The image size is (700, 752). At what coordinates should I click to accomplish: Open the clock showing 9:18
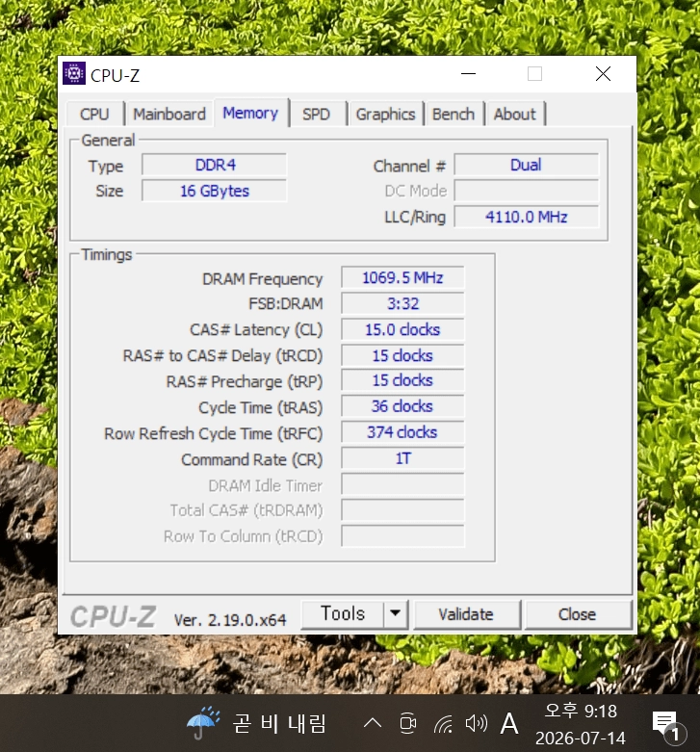581,724
